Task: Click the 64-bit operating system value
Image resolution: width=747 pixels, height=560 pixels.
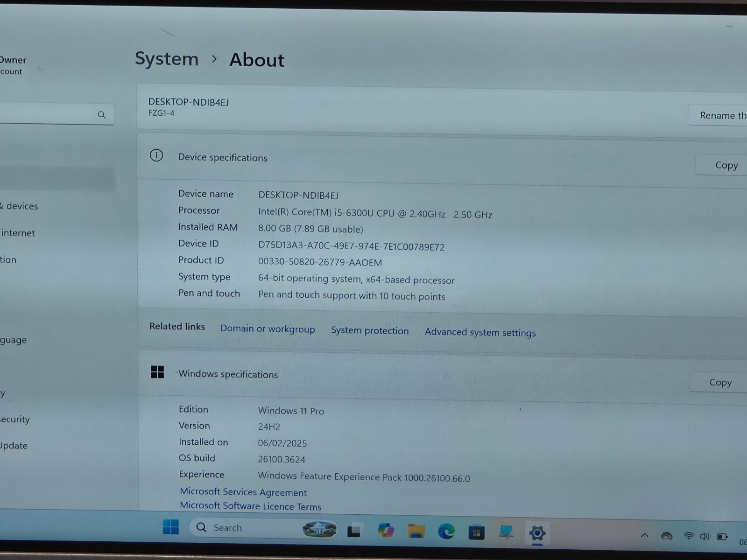Action: [356, 279]
